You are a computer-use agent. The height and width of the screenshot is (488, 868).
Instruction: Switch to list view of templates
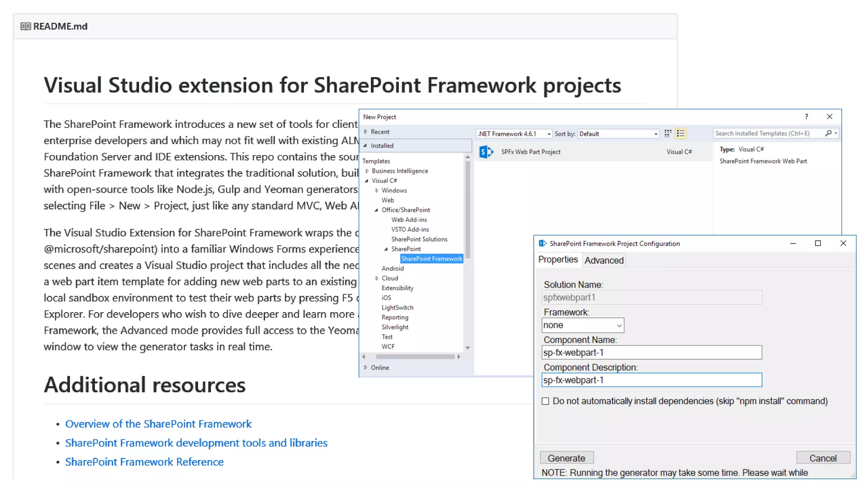click(681, 134)
